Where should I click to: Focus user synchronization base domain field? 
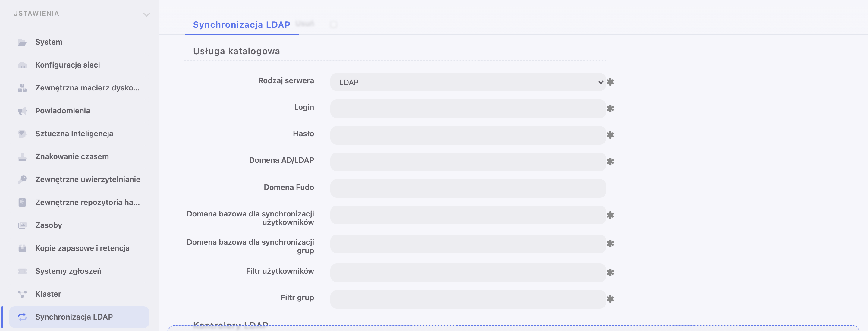click(468, 215)
